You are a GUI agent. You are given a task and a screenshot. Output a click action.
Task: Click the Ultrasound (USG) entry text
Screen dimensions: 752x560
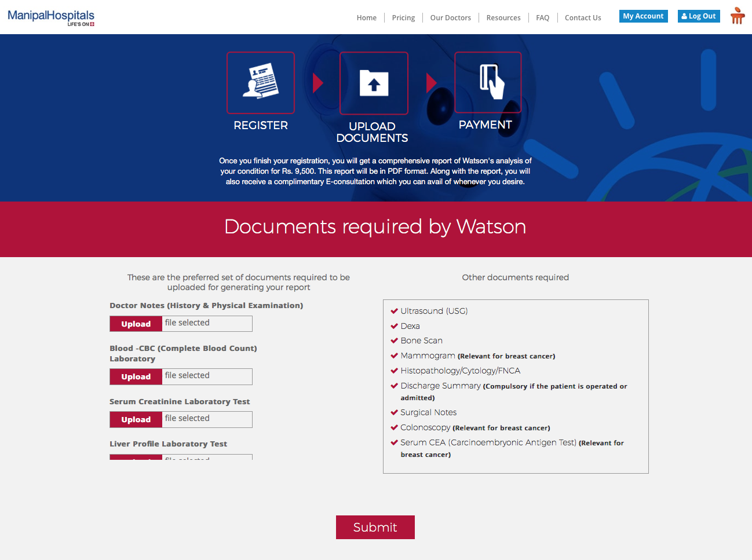point(434,311)
